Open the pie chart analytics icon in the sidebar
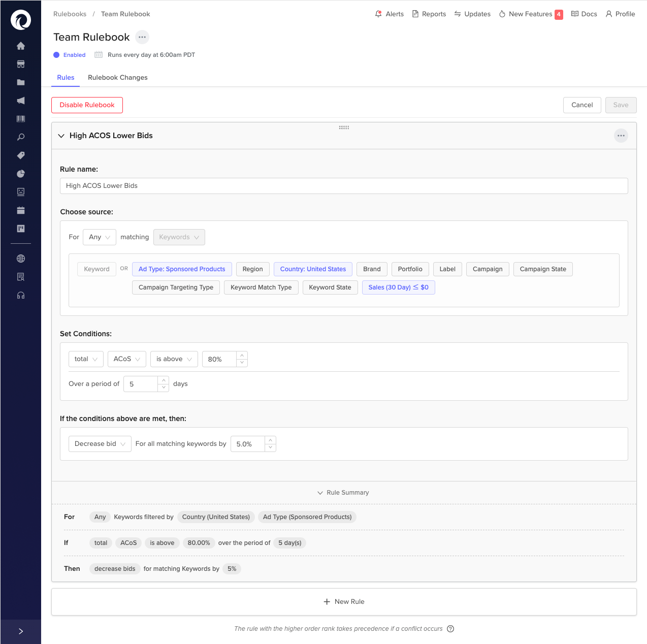647x644 pixels. click(21, 174)
